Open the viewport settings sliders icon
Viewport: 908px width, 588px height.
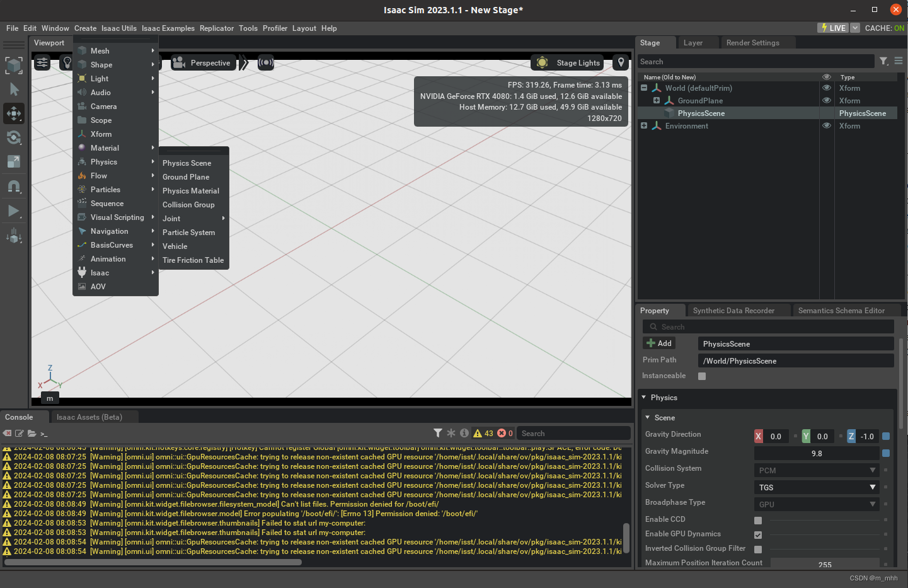[x=42, y=62]
